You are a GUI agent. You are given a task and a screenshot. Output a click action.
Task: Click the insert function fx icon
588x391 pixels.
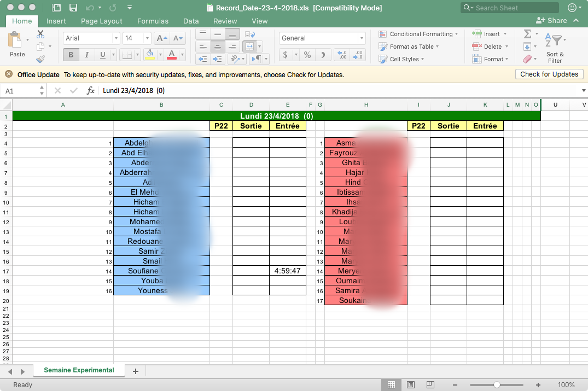point(90,90)
